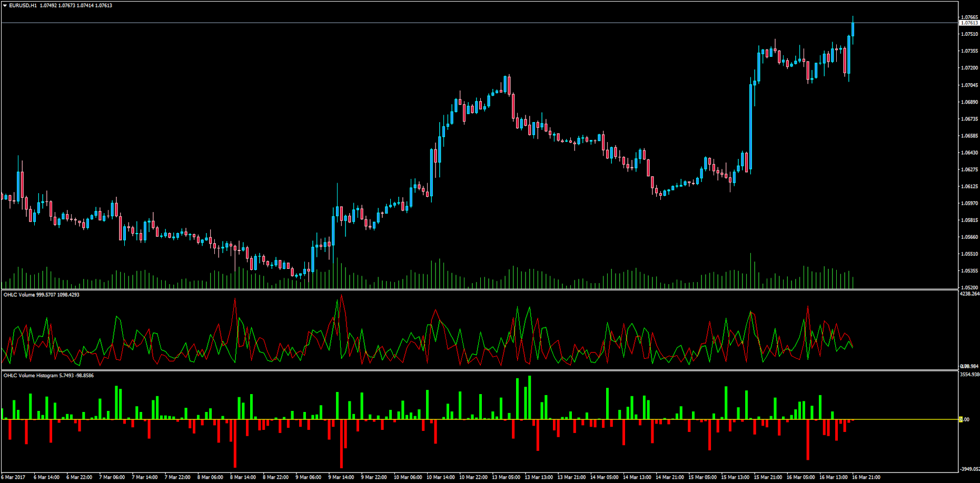This screenshot has width=980, height=483.
Task: Click price scale label 1.05815
Action: tap(969, 220)
